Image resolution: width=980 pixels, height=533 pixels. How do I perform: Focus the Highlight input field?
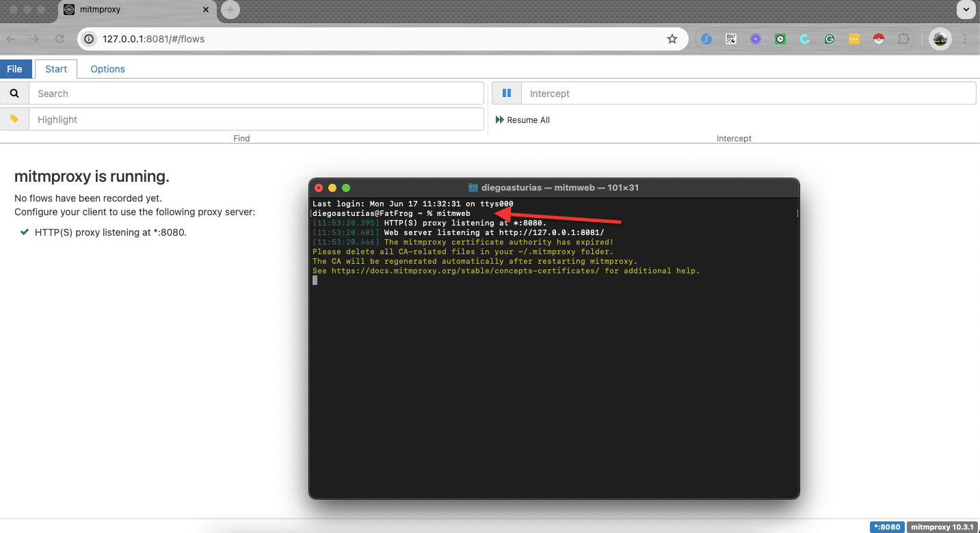pyautogui.click(x=256, y=119)
